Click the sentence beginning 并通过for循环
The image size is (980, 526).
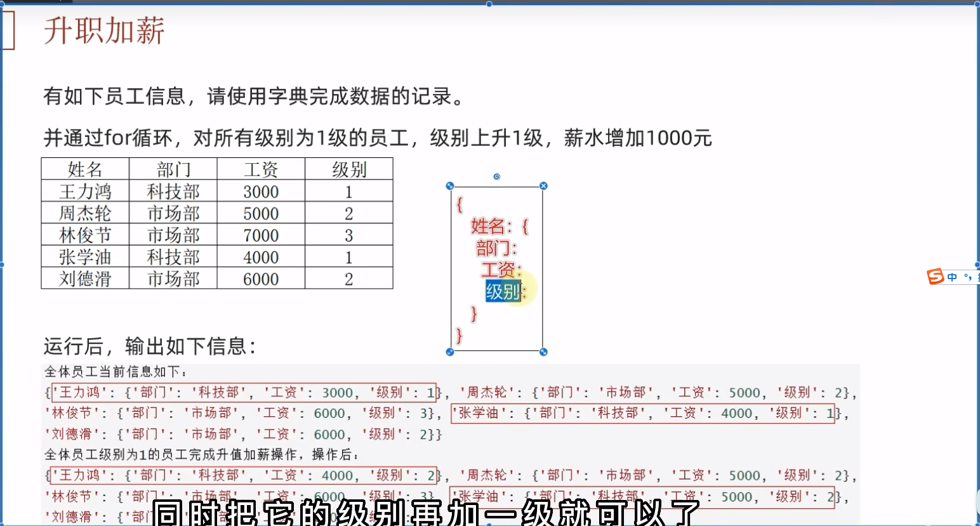point(378,138)
